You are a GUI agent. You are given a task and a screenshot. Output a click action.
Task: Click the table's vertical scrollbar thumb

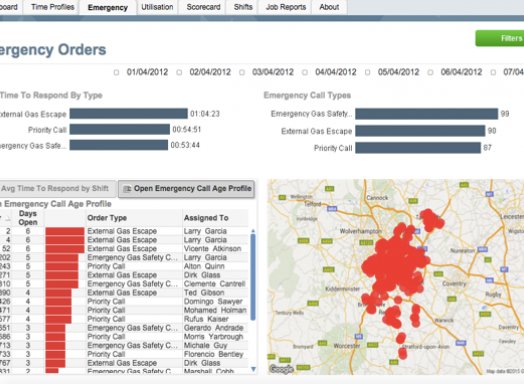[253, 277]
